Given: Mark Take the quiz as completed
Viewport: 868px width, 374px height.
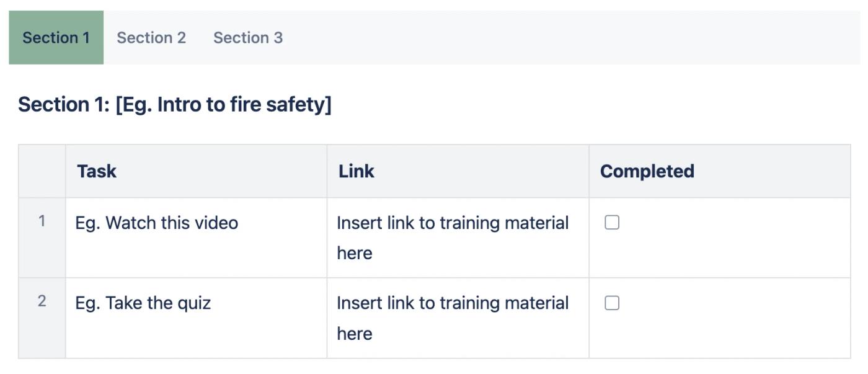Looking at the screenshot, I should coord(612,303).
